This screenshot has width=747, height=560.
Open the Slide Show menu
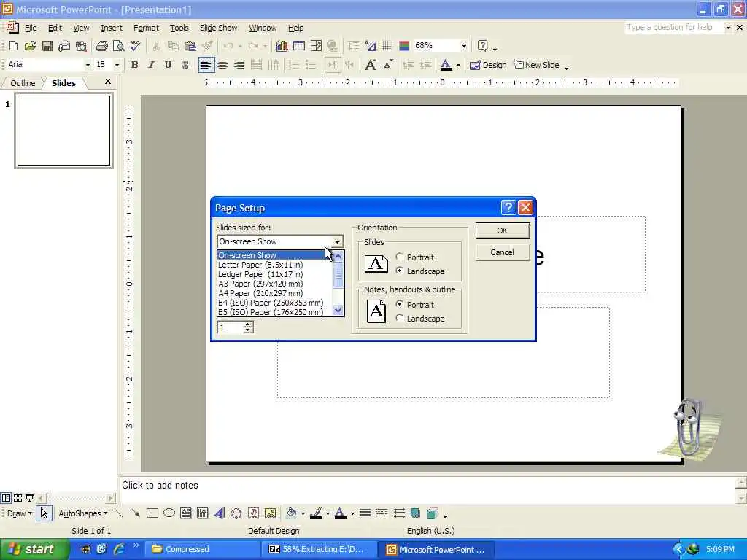[x=219, y=28]
